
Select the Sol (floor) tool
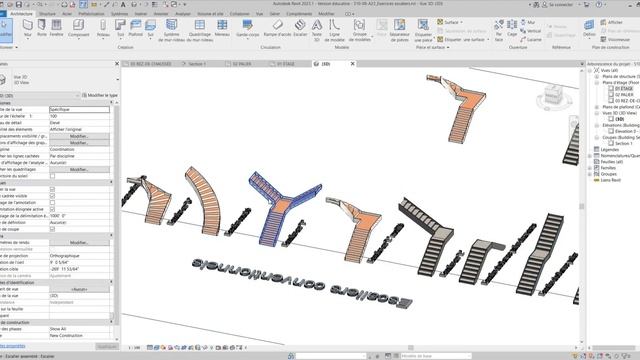pos(150,29)
